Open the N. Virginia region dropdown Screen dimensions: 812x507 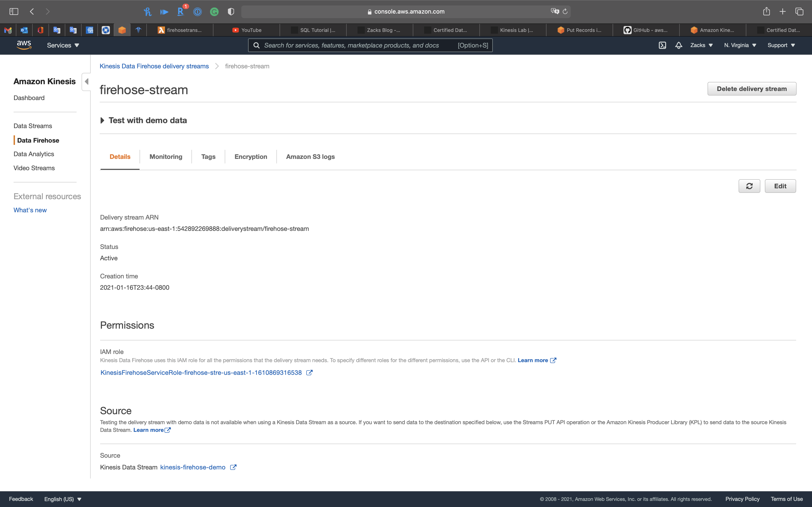pos(740,45)
